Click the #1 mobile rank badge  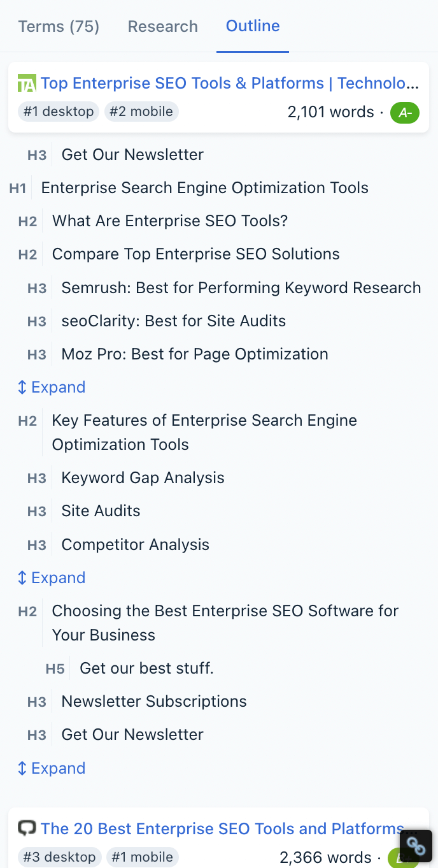143,857
